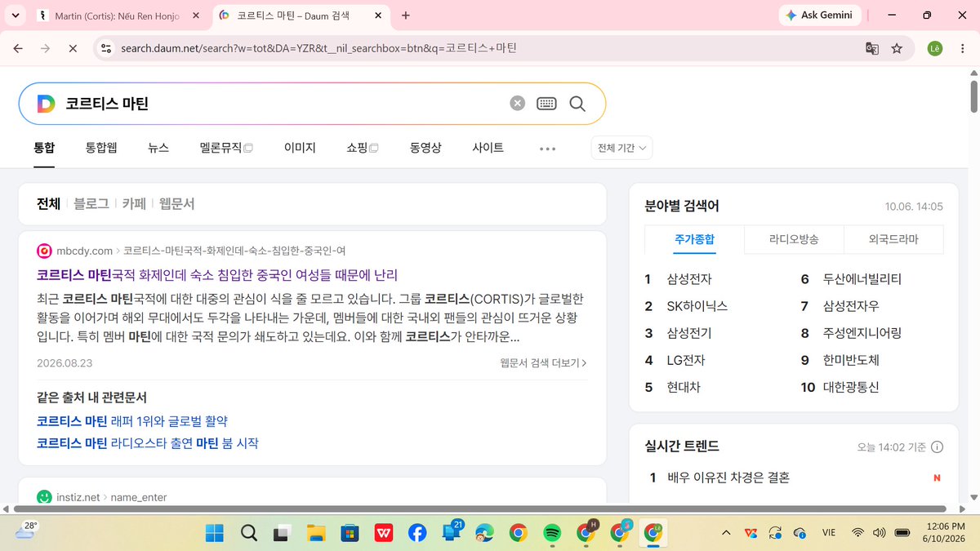This screenshot has height=551, width=980.
Task: Open Spotify from the taskbar
Action: pyautogui.click(x=551, y=533)
